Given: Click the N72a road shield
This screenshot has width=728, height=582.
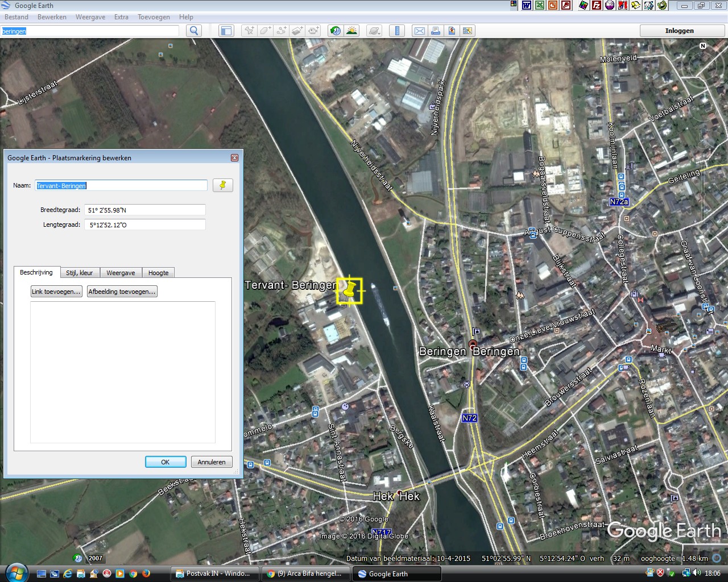Looking at the screenshot, I should coord(619,202).
